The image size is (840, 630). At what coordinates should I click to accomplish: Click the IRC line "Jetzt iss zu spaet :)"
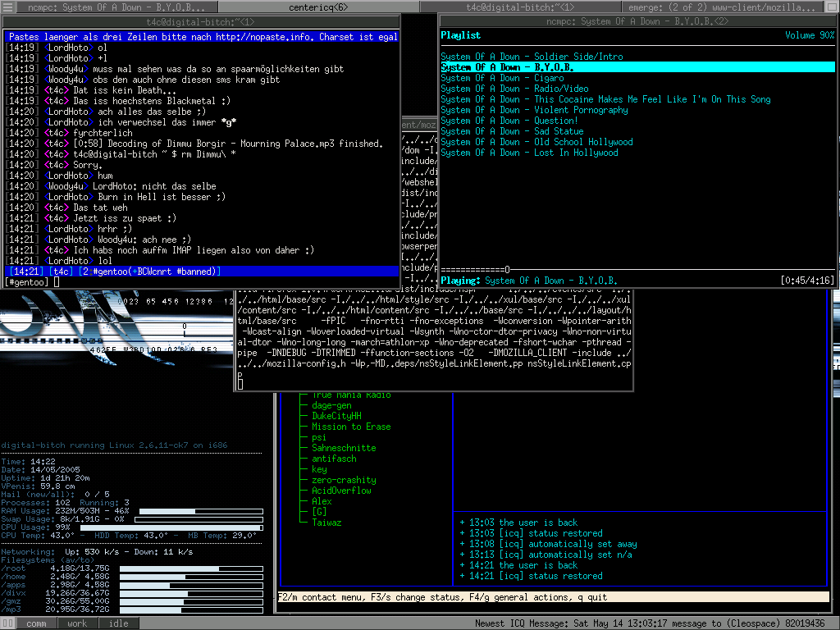[91, 218]
